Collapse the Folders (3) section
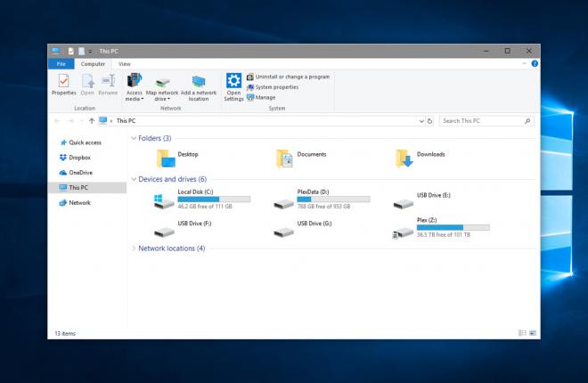 134,138
